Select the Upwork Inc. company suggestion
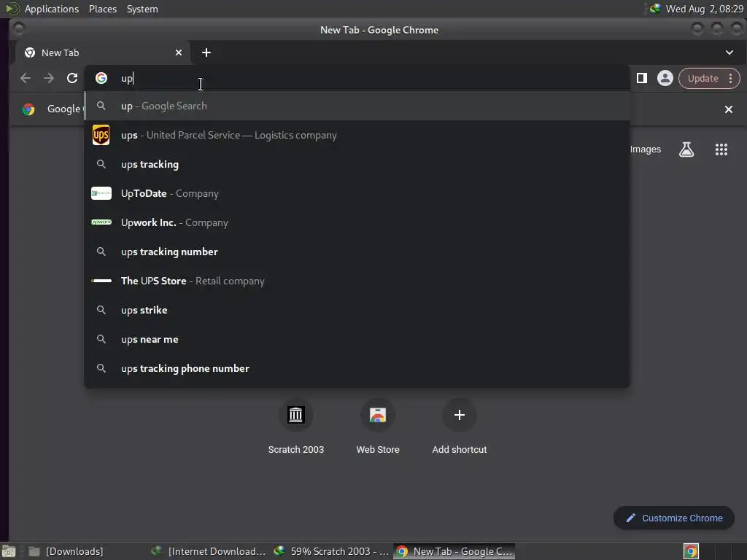 pyautogui.click(x=357, y=222)
